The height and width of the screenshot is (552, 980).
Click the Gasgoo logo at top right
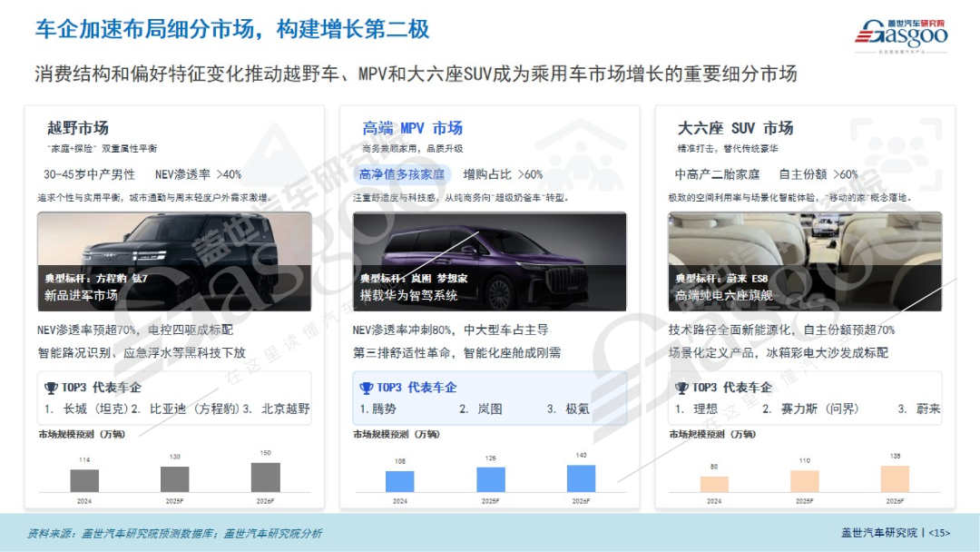pos(899,34)
